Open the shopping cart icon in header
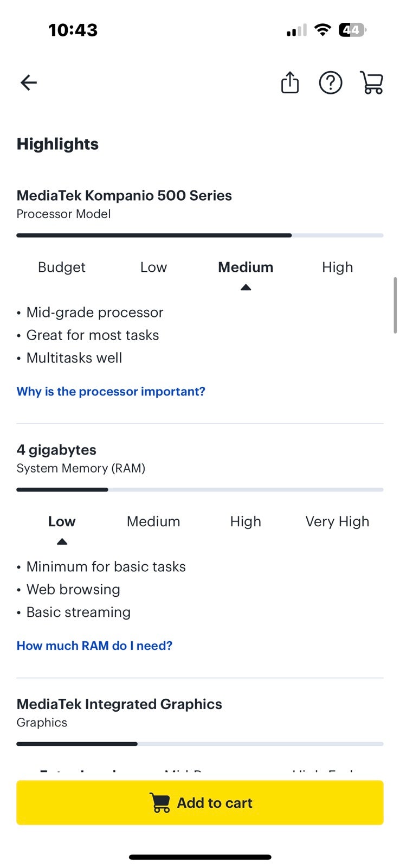 (372, 82)
